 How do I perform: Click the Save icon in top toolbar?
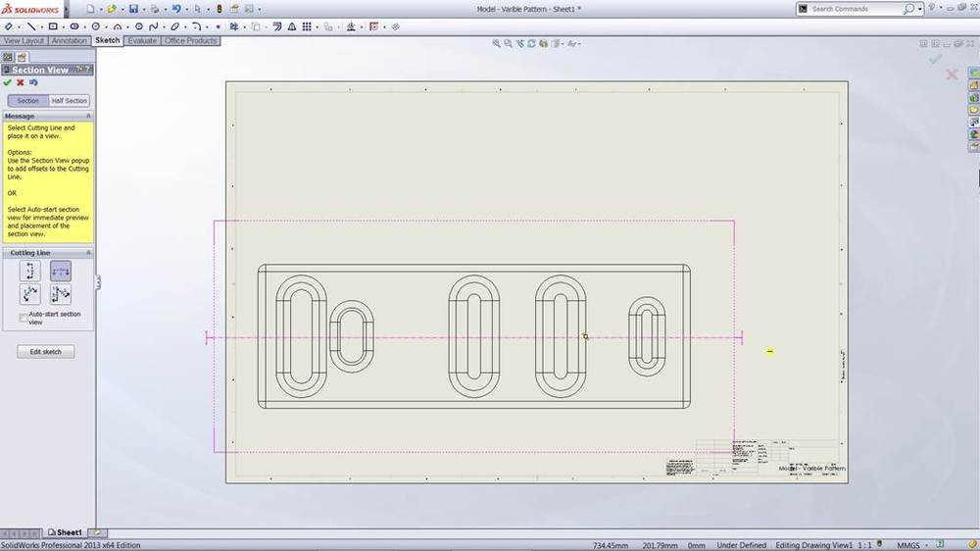point(133,9)
